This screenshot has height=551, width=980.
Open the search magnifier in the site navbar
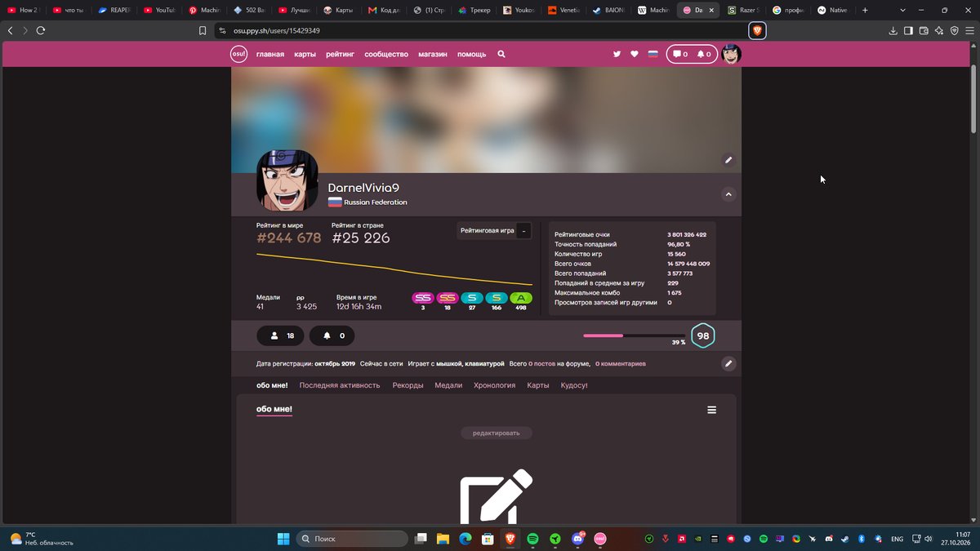pos(501,54)
